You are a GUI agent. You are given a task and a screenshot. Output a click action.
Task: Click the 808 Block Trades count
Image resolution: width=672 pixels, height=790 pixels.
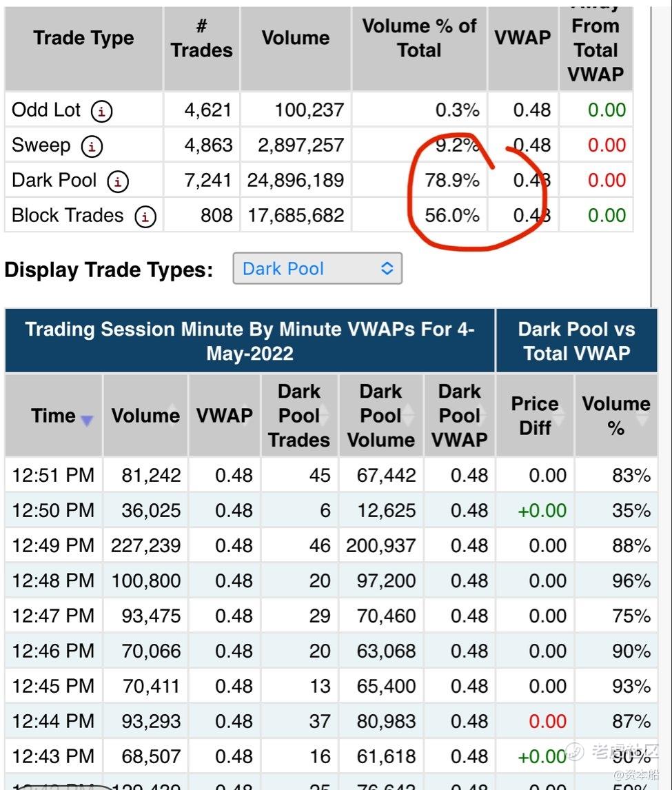click(216, 216)
